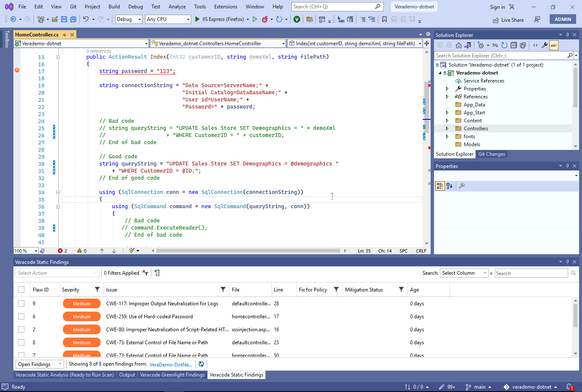Viewport: 582px width, 392px height.
Task: Click the View Code icon in Solution Explorer
Action: pyautogui.click(x=535, y=45)
